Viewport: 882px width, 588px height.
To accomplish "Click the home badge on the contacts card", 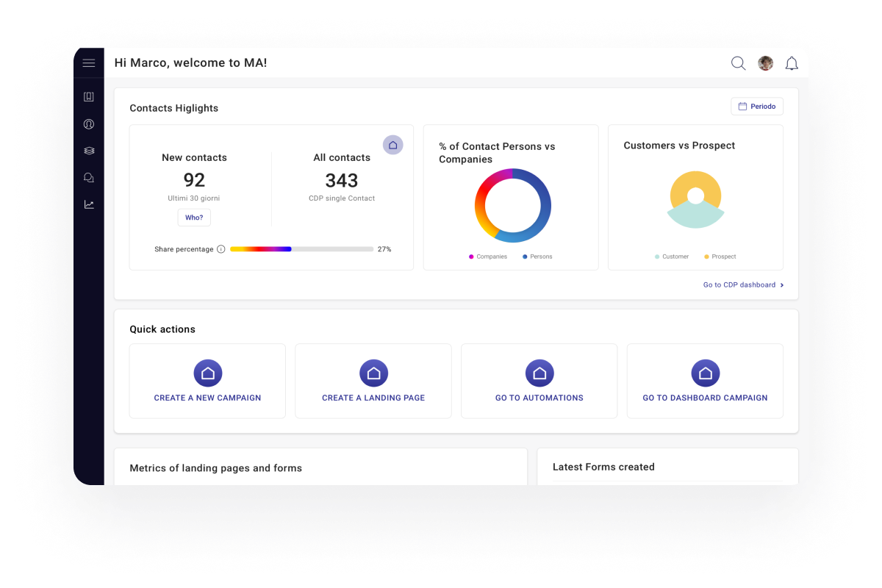I will [x=392, y=145].
